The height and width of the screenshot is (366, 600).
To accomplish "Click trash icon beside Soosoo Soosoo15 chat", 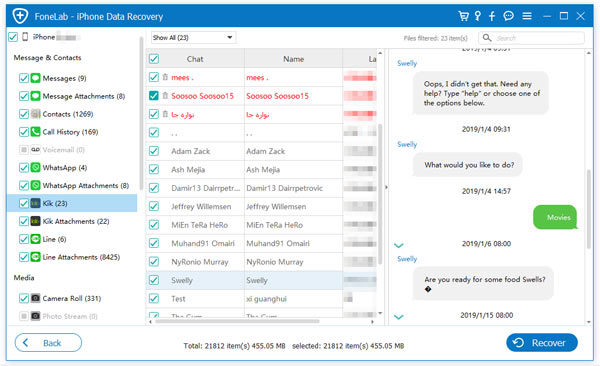I will tap(165, 95).
